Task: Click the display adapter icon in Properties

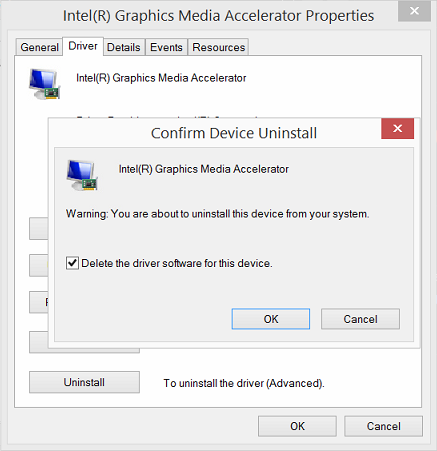Action: coord(44,84)
